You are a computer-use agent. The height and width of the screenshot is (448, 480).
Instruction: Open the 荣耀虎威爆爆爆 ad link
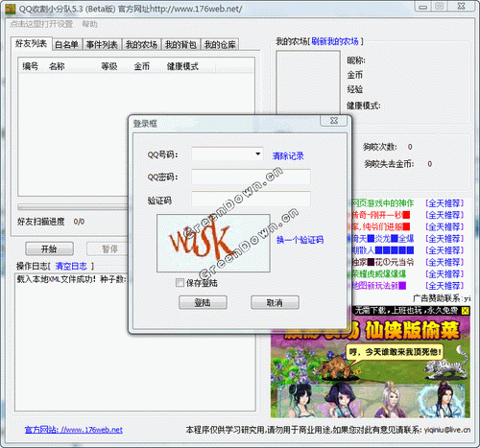(x=379, y=273)
